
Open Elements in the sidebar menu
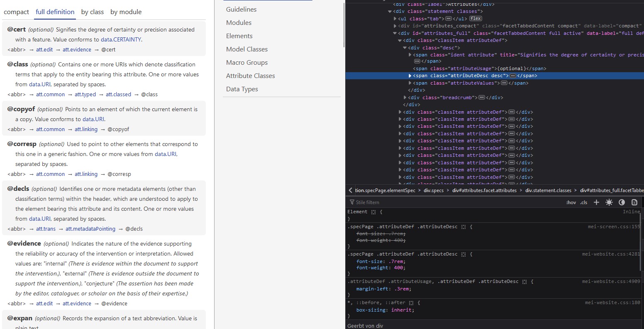[239, 36]
